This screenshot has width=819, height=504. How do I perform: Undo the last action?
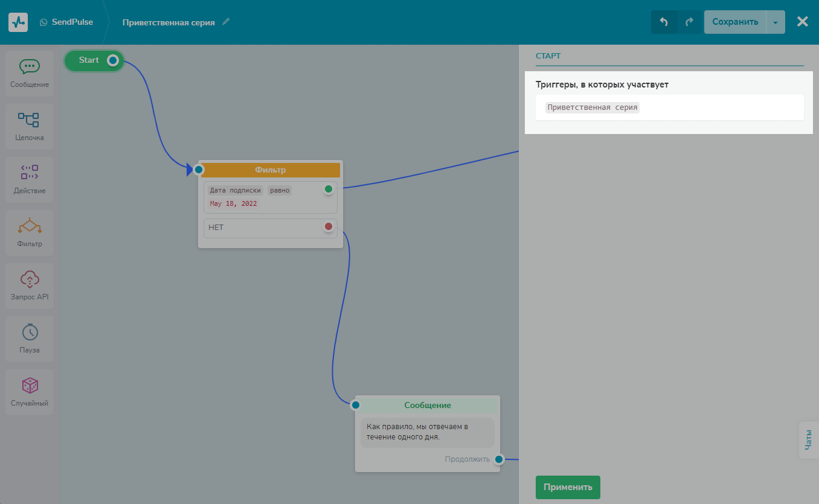pyautogui.click(x=664, y=22)
